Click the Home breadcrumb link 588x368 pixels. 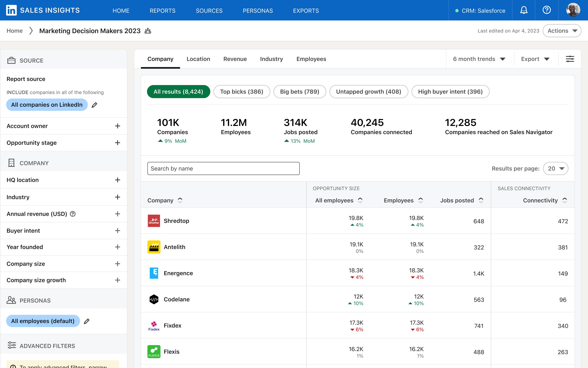pos(14,31)
